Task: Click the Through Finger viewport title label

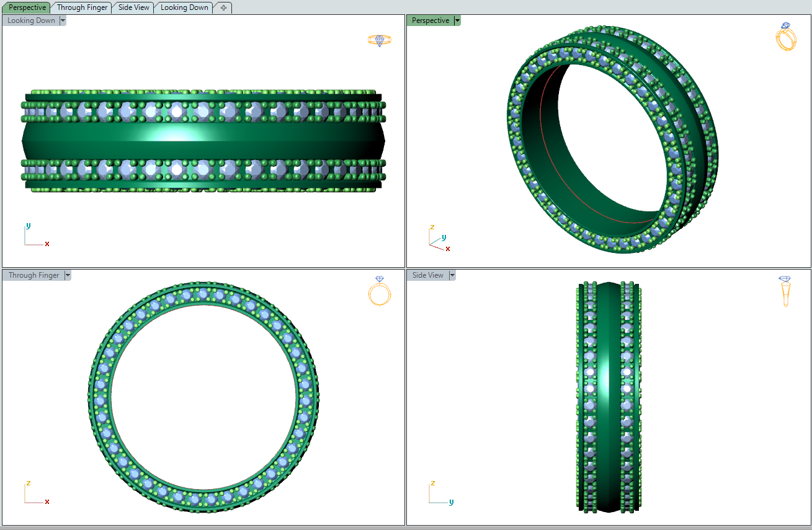Action: pyautogui.click(x=33, y=275)
